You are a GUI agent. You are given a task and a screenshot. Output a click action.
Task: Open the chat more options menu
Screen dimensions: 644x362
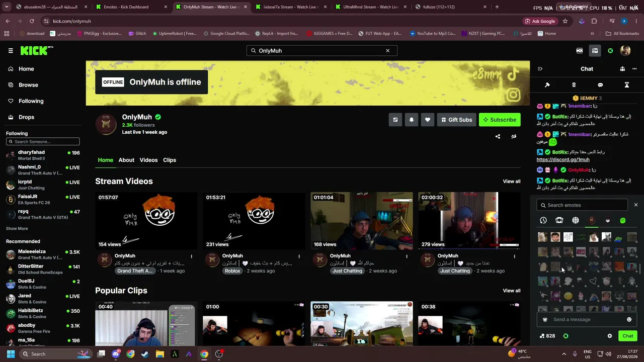tap(634, 69)
